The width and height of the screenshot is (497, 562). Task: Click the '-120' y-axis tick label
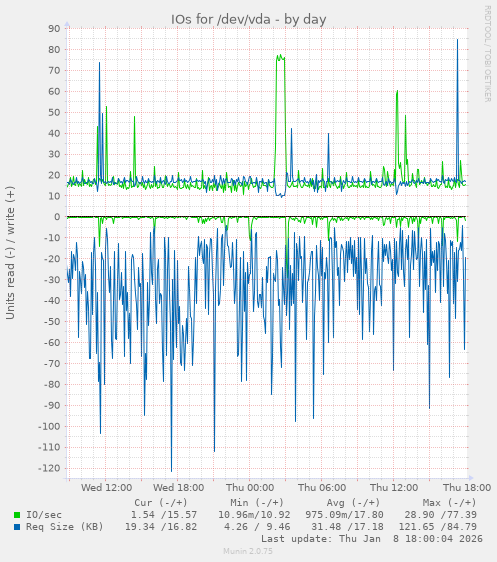49,468
